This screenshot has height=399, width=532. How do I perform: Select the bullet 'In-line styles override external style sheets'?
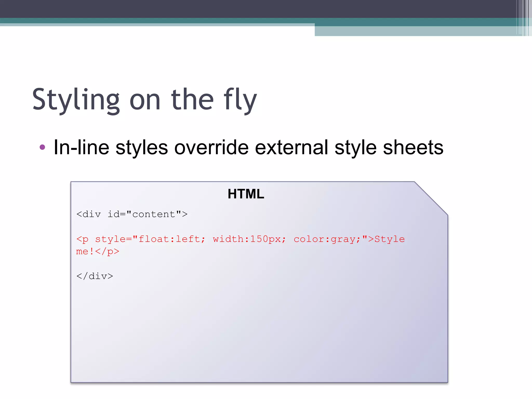click(x=248, y=148)
